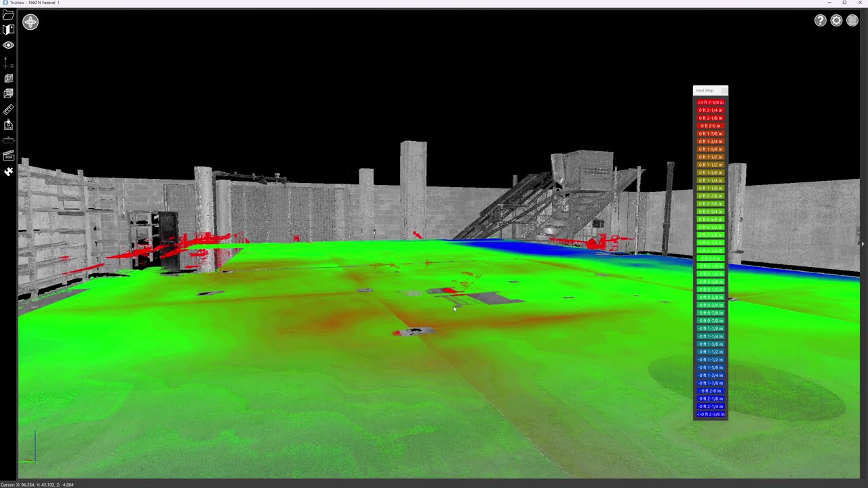Open a project with the folder icon
The image size is (868, 488).
click(8, 15)
